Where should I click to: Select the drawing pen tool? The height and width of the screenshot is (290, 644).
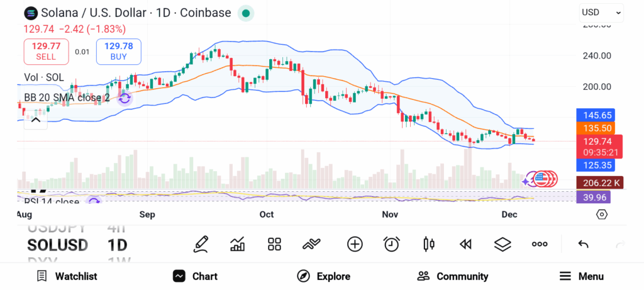[201, 244]
